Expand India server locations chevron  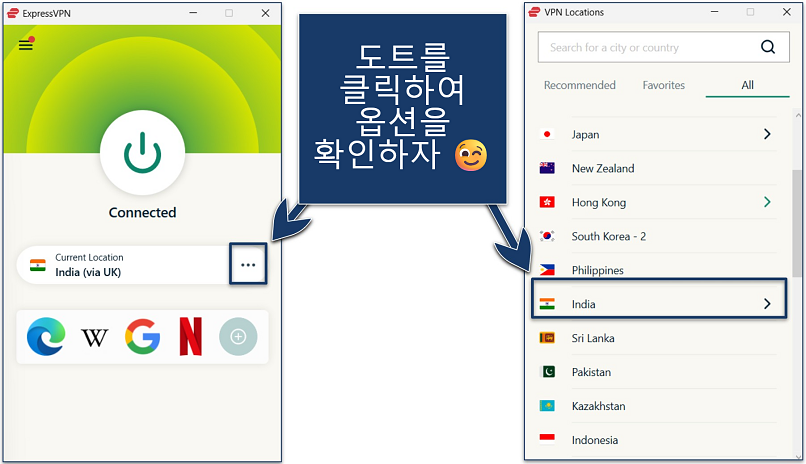tap(767, 304)
